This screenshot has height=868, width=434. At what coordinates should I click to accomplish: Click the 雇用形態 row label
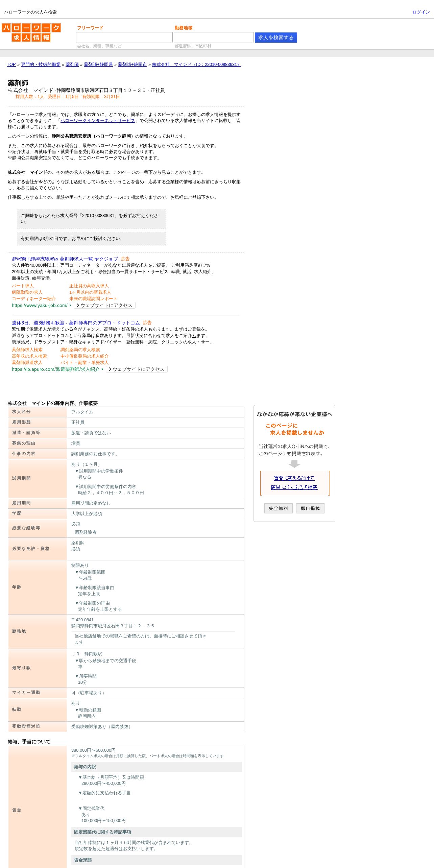tap(21, 422)
